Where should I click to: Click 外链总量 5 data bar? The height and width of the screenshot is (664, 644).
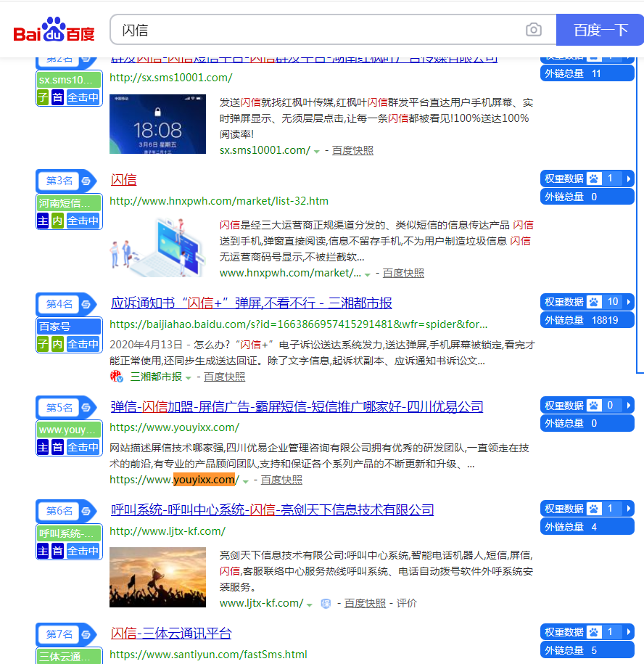tap(587, 650)
